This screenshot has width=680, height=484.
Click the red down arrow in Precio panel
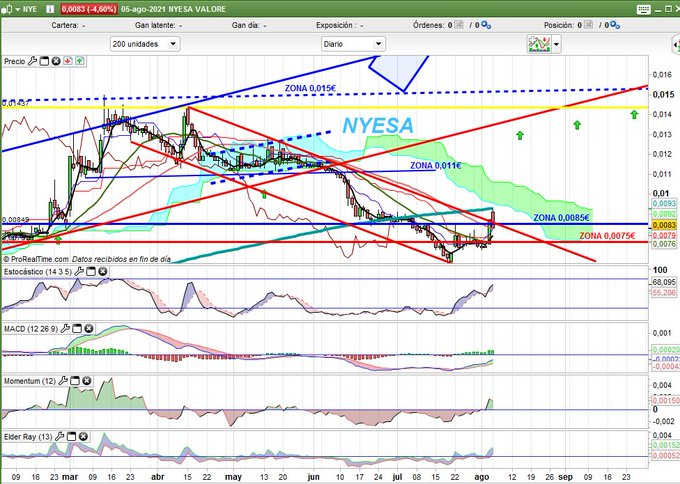click(68, 61)
